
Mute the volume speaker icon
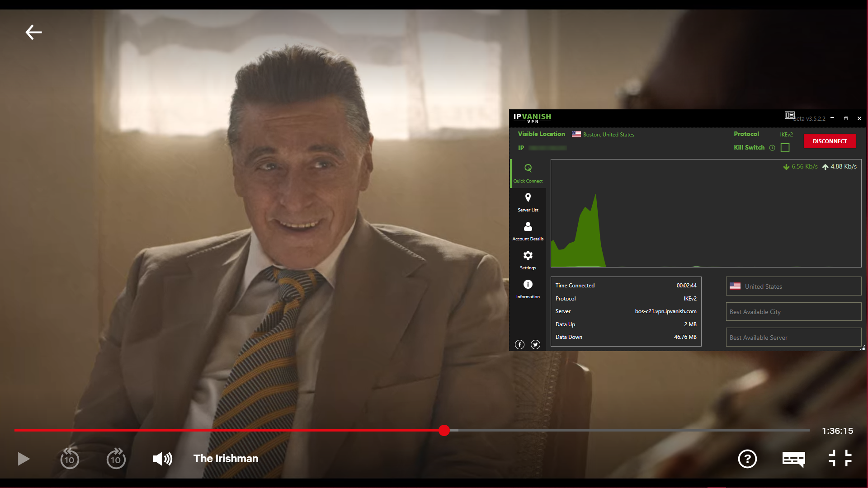162,459
